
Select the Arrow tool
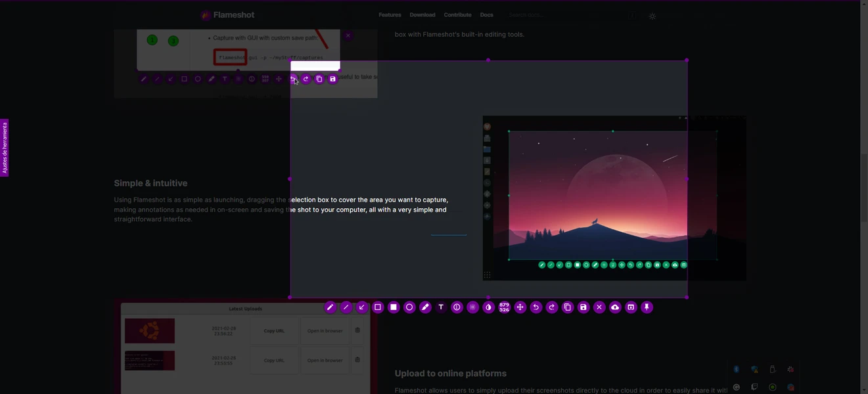(361, 307)
